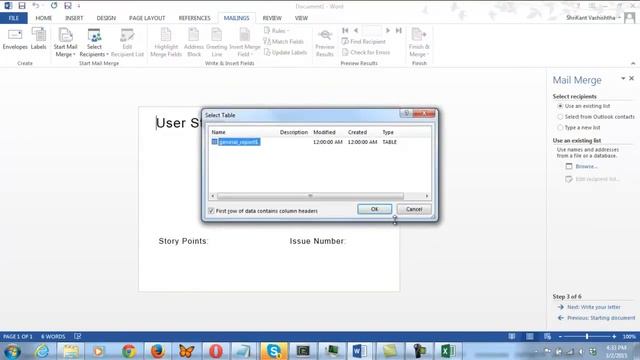Click the help button in Select Table dialog
The width and height of the screenshot is (640, 360).
(406, 113)
